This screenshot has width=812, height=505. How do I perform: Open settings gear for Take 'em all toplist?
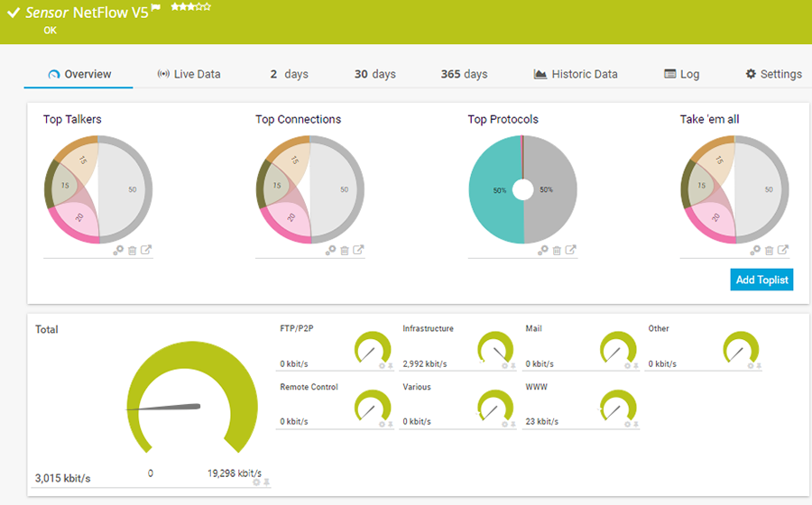coord(755,251)
